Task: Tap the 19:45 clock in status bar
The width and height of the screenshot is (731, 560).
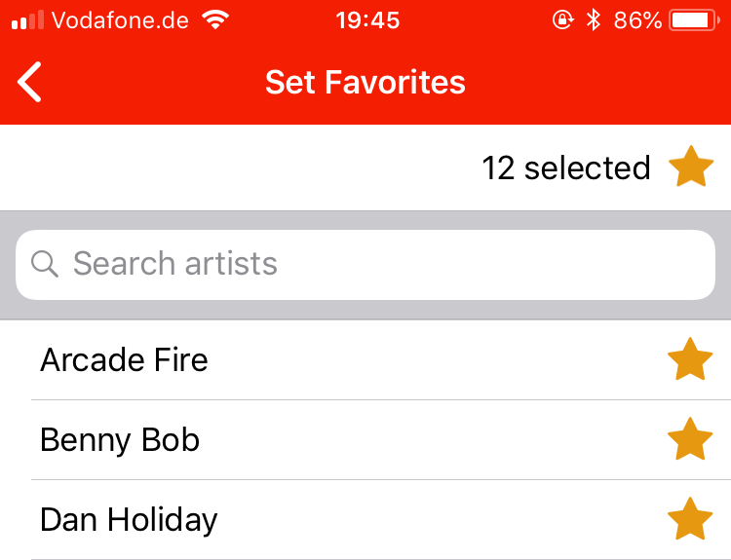Action: (x=367, y=20)
